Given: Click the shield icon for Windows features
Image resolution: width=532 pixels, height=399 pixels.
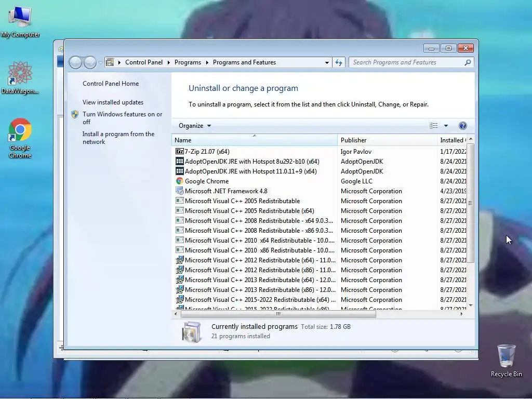Looking at the screenshot, I should (x=75, y=114).
